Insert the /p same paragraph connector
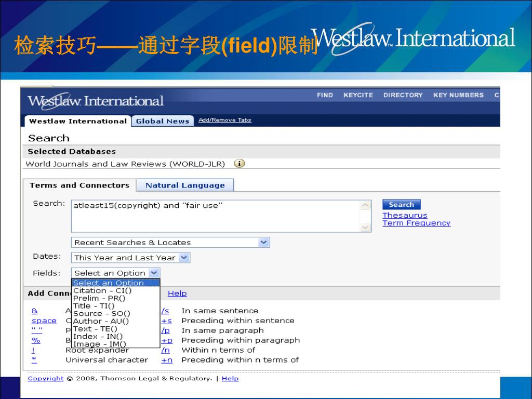Image resolution: width=532 pixels, height=399 pixels. 166,331
